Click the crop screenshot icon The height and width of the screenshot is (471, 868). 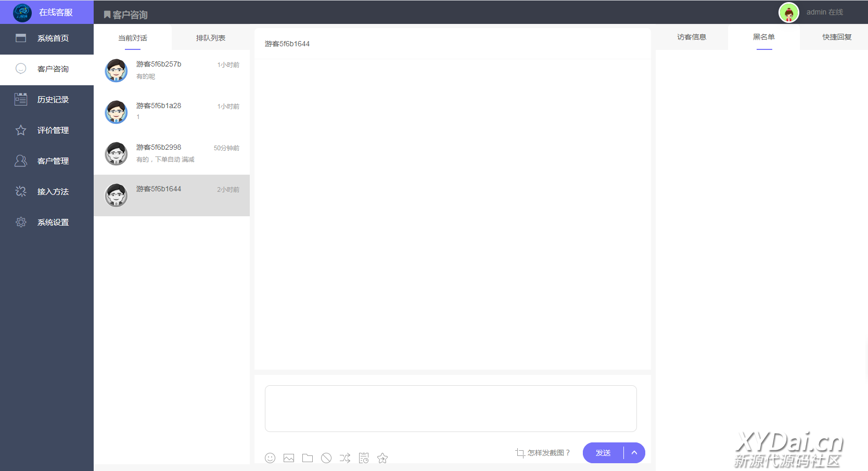(x=520, y=453)
